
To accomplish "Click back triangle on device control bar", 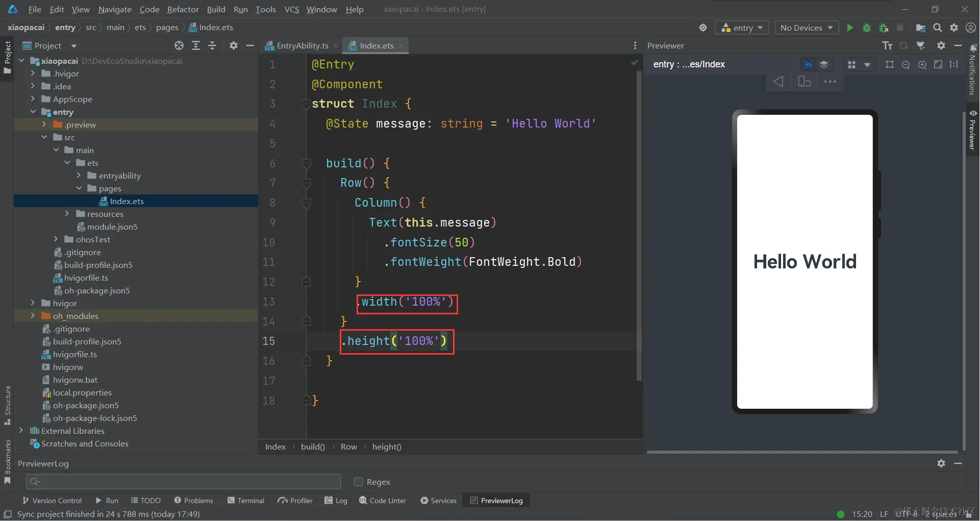I will [778, 82].
